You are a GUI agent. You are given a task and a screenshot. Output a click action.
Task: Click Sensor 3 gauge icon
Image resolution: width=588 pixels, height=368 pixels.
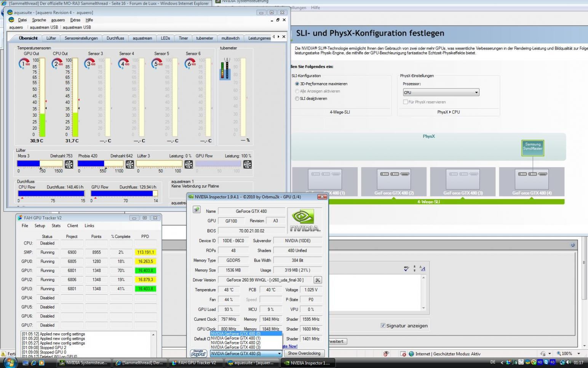coord(90,64)
